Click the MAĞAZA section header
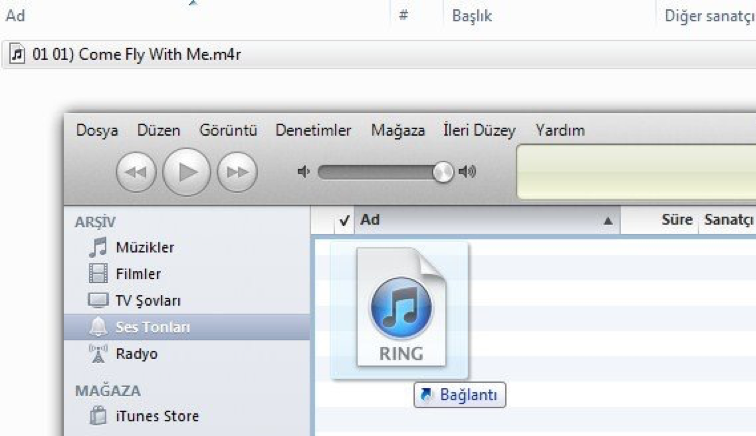Image resolution: width=756 pixels, height=436 pixels. (108, 390)
